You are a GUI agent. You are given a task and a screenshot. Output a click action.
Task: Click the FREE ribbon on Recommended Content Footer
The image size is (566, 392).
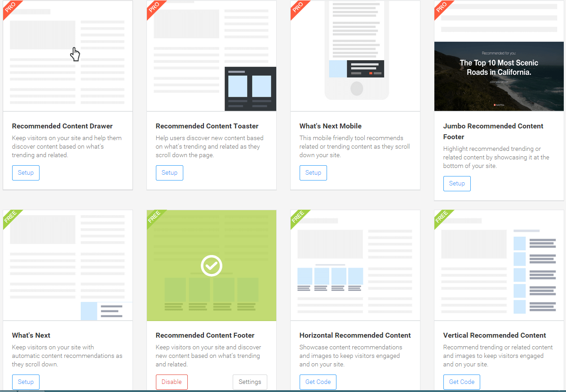click(154, 217)
